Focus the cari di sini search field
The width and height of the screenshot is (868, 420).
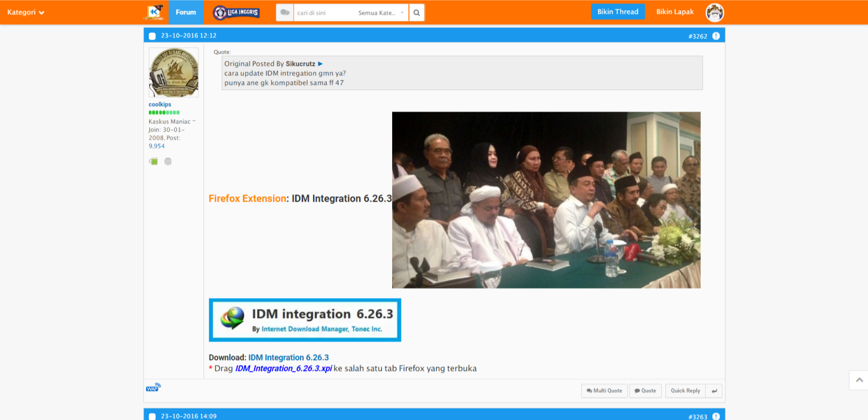tap(325, 13)
